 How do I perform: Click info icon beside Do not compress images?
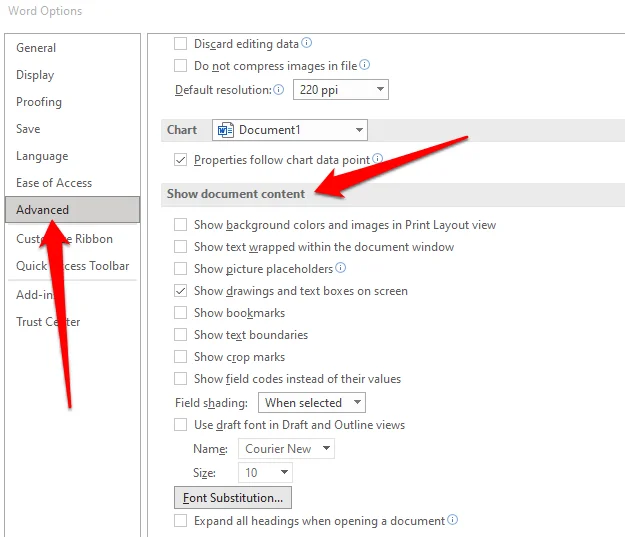364,65
